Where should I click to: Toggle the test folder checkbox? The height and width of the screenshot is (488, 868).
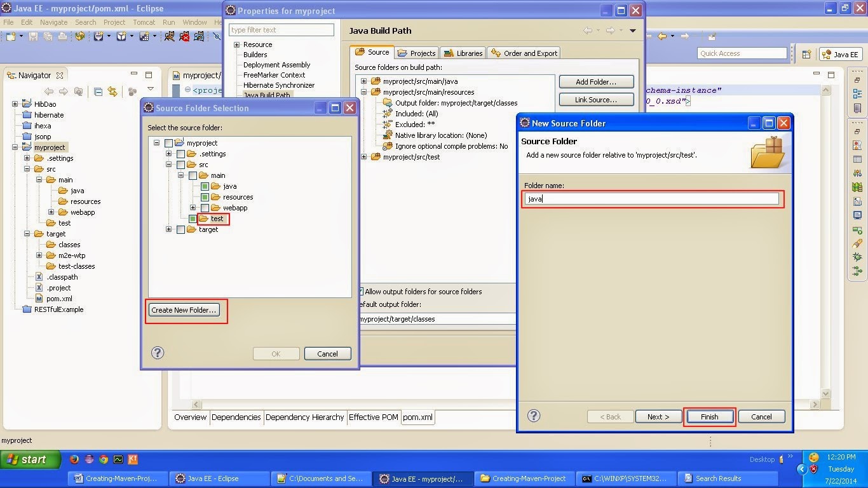(193, 219)
